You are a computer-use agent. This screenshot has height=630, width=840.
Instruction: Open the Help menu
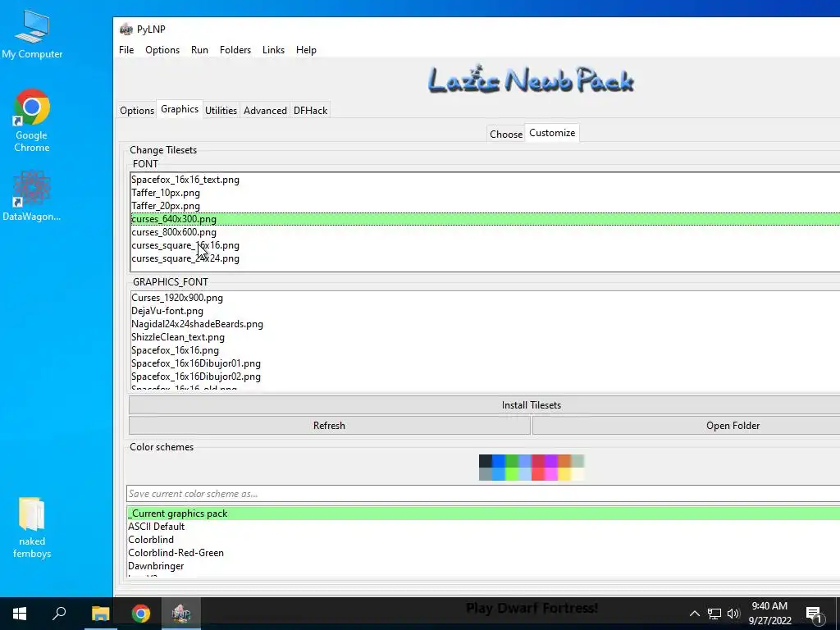pos(306,50)
